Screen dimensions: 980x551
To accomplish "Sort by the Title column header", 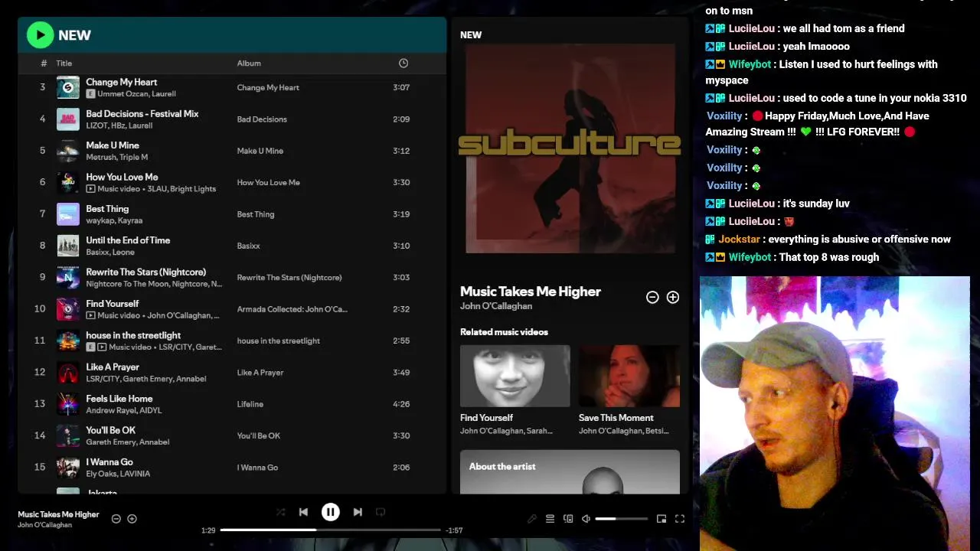I will 64,64.
